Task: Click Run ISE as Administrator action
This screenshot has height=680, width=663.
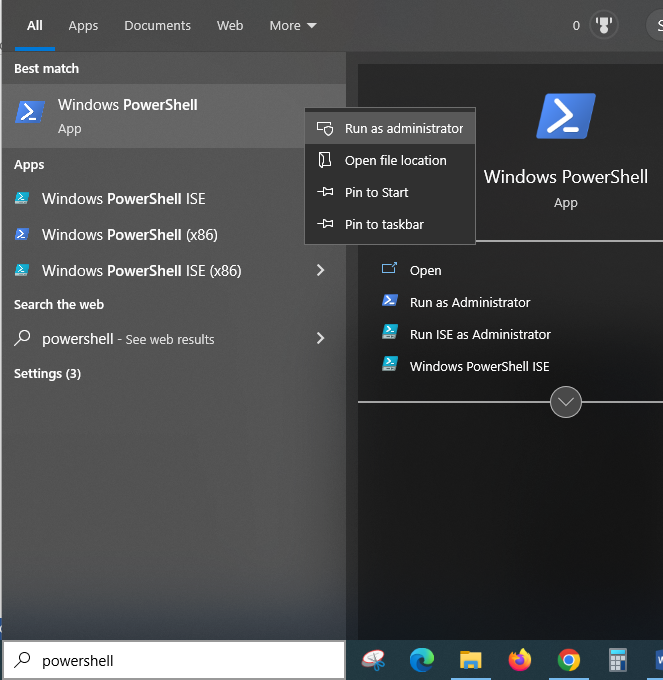Action: 480,334
